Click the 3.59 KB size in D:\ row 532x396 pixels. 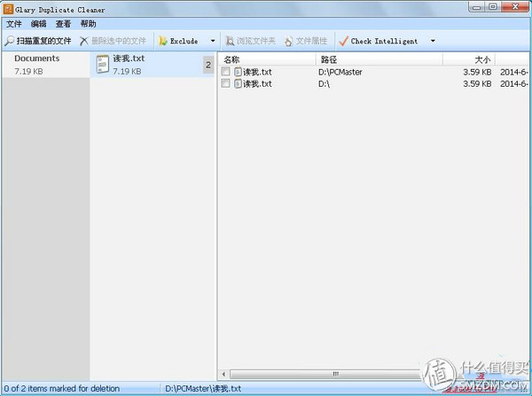pos(477,83)
